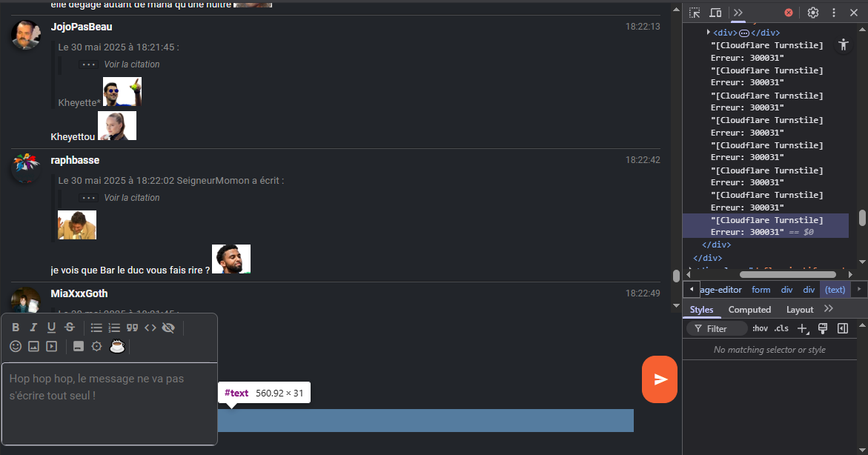Send the message with the orange arrow button
Screen dimensions: 868x455
click(659, 379)
